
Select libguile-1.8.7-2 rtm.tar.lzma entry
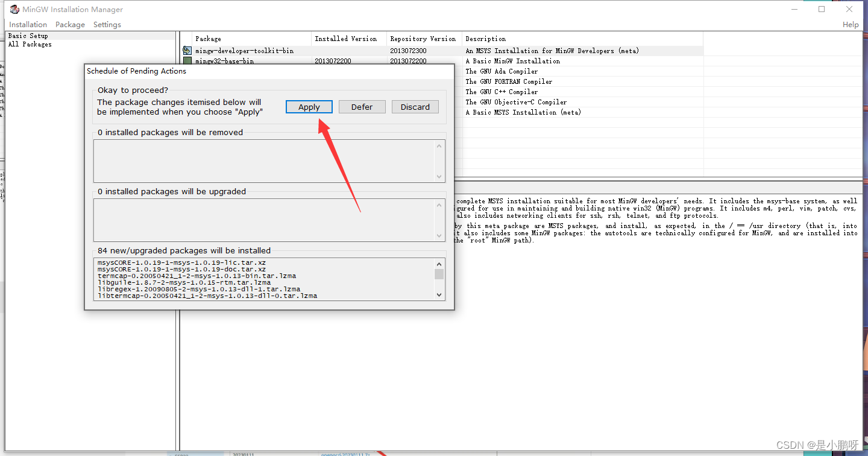tap(184, 282)
